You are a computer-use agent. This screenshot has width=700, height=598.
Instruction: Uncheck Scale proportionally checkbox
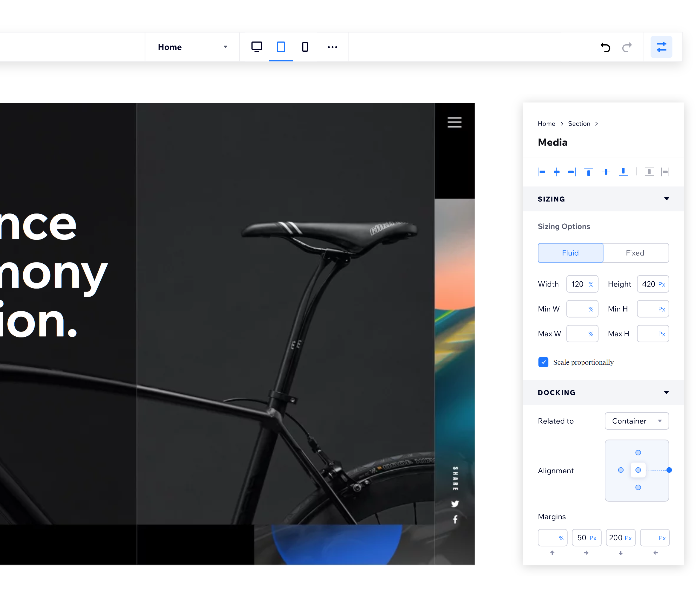click(x=543, y=362)
